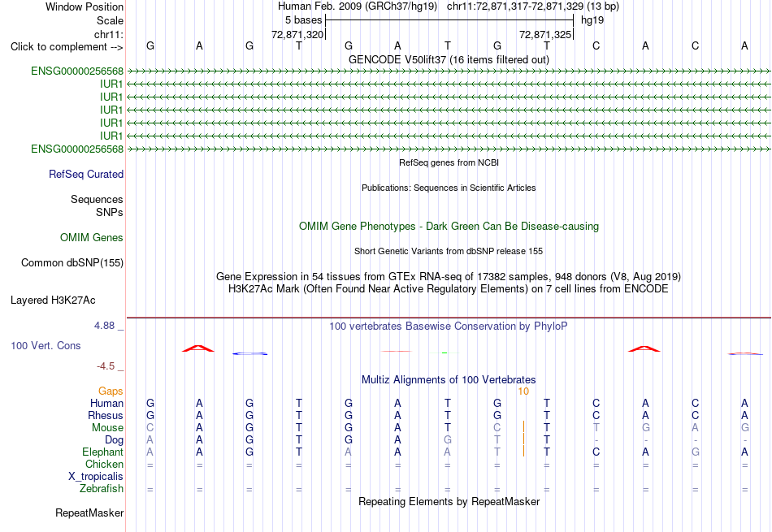This screenshot has width=772, height=532.
Task: Click the 4.88 upper scale value
Action: point(104,326)
